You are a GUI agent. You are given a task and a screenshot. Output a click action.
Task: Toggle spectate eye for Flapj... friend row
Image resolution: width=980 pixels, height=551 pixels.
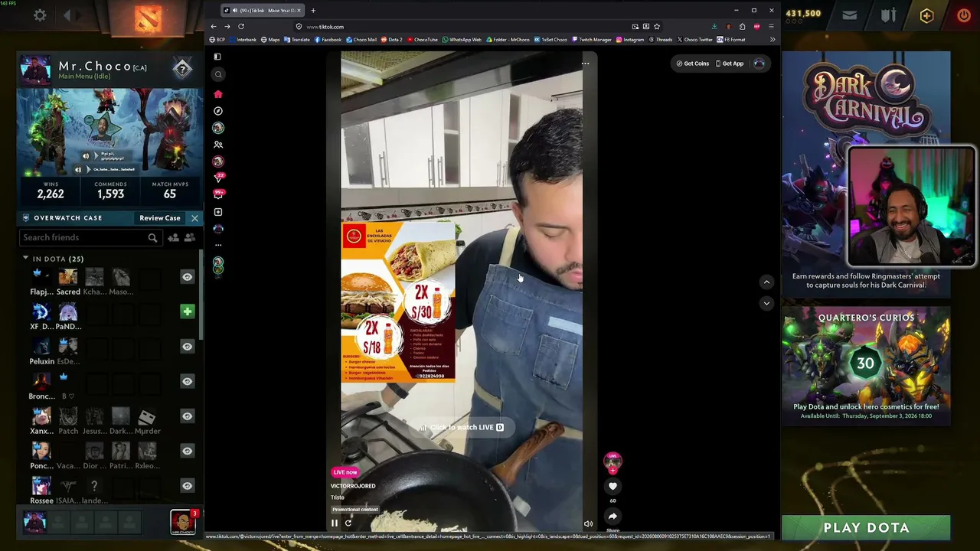[187, 277]
